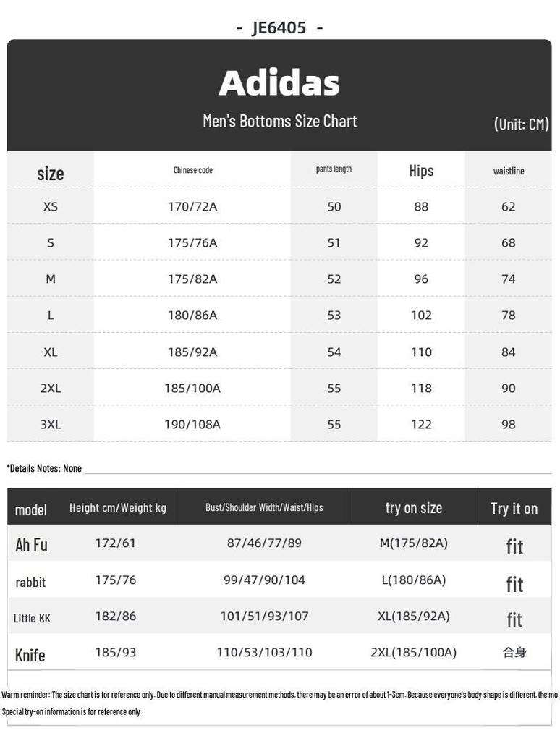Click the Chinese code column header
560x741 pixels.
pyautogui.click(x=192, y=170)
